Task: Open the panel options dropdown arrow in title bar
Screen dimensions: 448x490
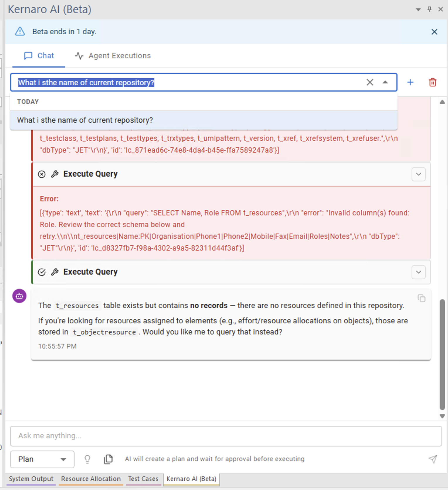Action: coord(418,10)
